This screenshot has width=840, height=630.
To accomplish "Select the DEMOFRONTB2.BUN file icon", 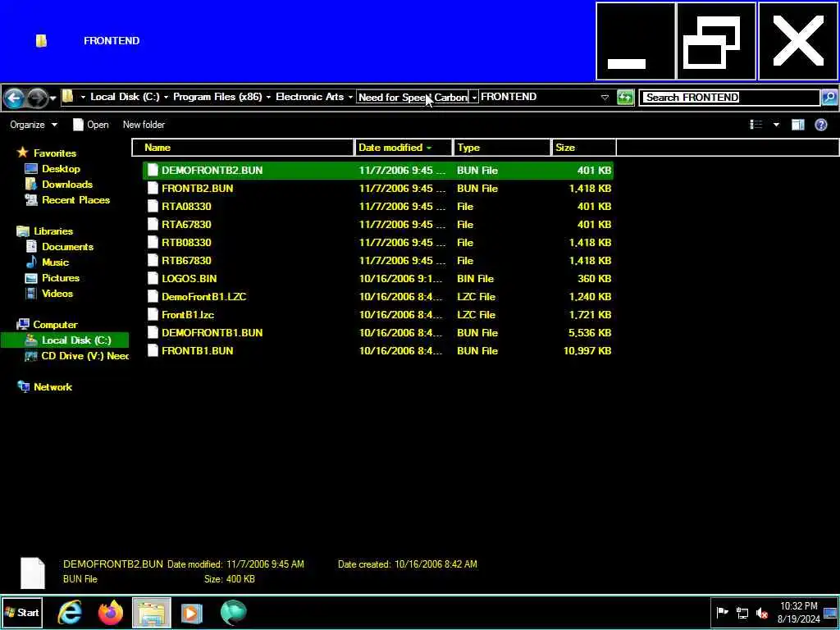I will pos(153,171).
